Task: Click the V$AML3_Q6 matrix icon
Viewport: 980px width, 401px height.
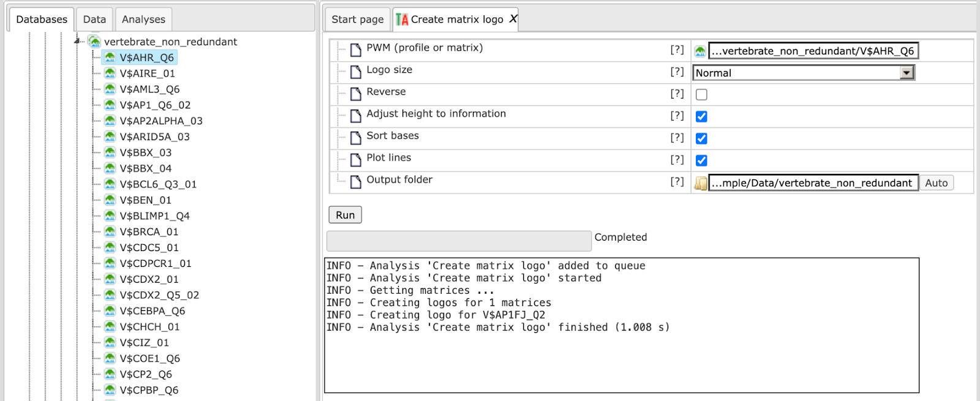Action: pyautogui.click(x=110, y=89)
